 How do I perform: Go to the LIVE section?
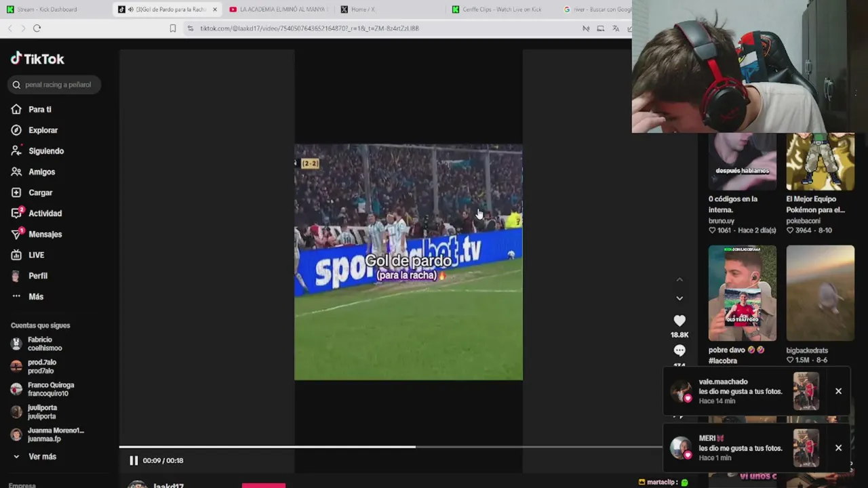pos(28,255)
